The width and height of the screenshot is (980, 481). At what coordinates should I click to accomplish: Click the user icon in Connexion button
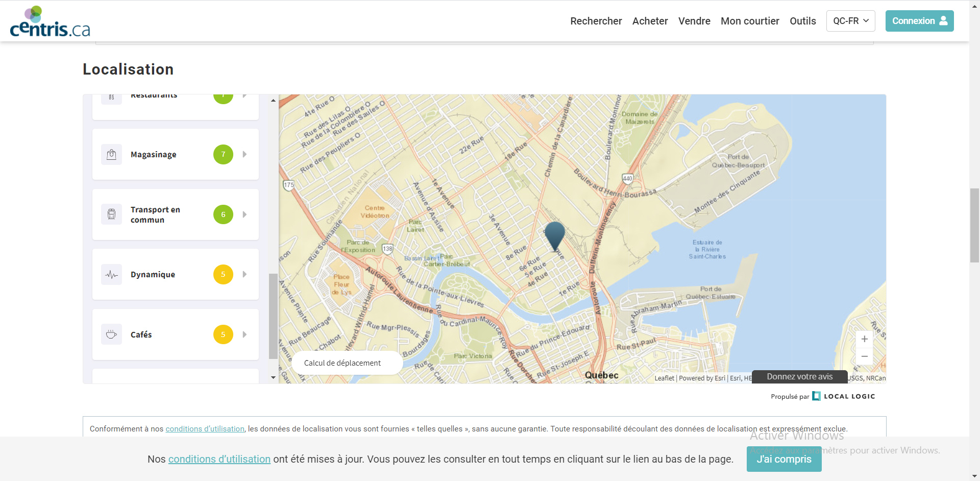[943, 21]
